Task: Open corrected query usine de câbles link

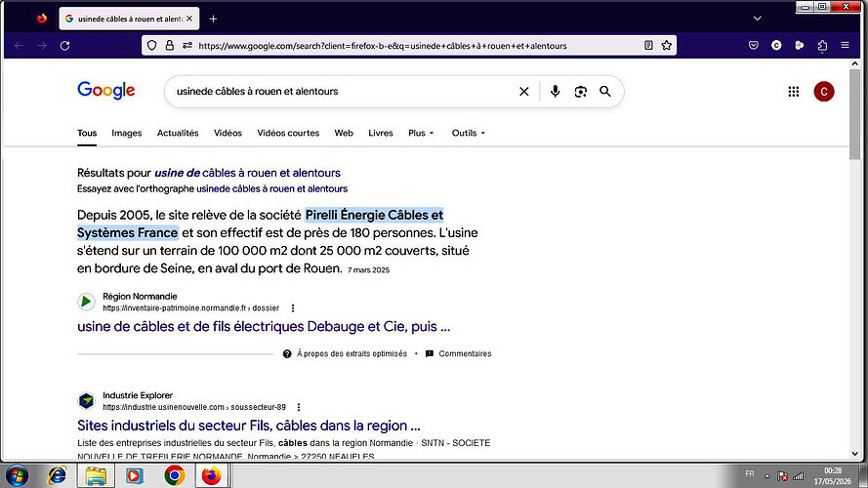Action: tap(247, 173)
